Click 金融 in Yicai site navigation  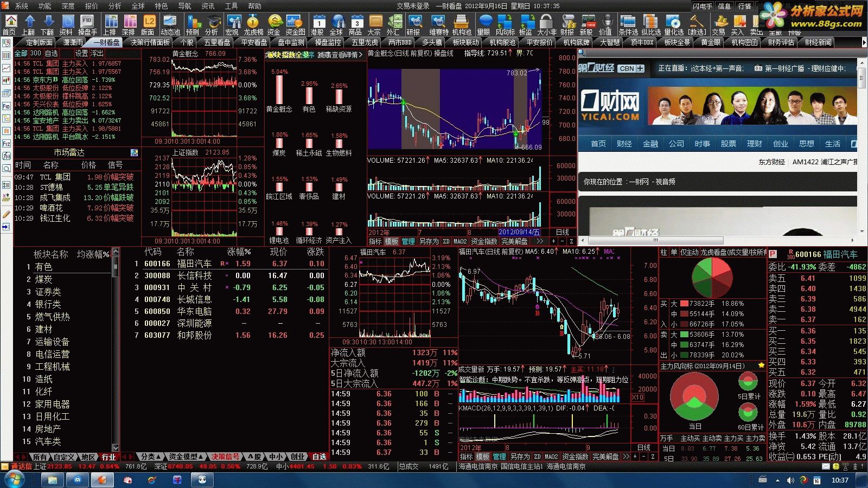650,144
